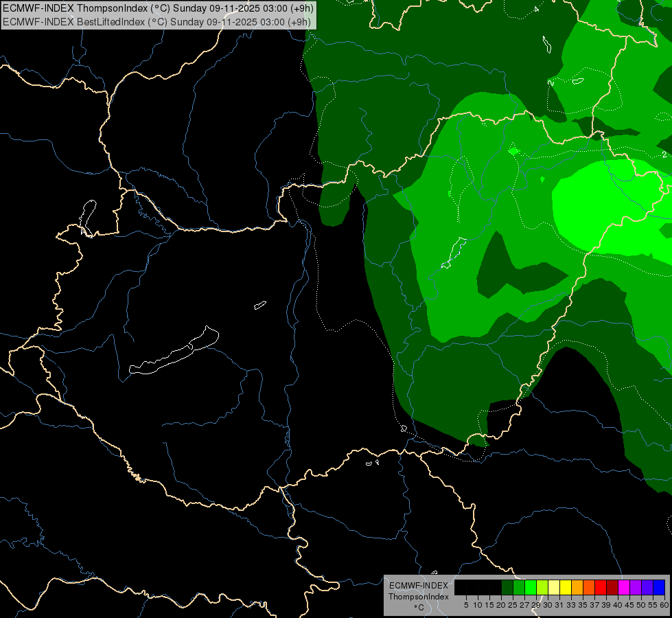Click the legend tick label 40
The height and width of the screenshot is (618, 672).
point(618,605)
